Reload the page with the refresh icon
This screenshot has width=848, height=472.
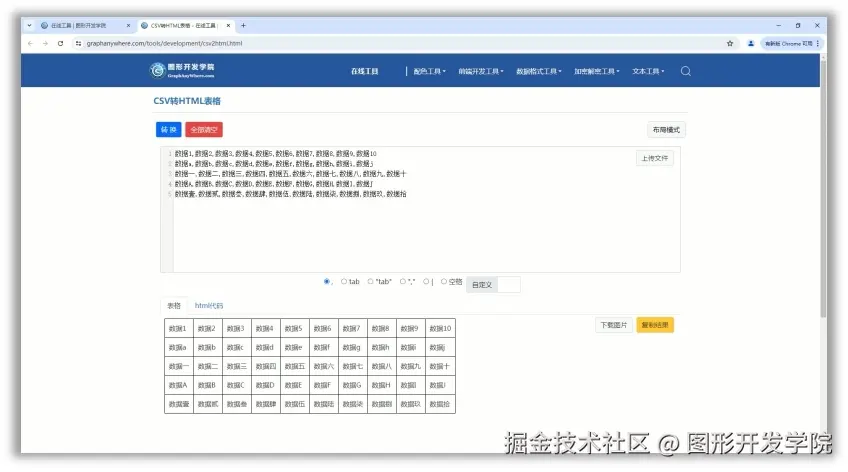coord(61,43)
